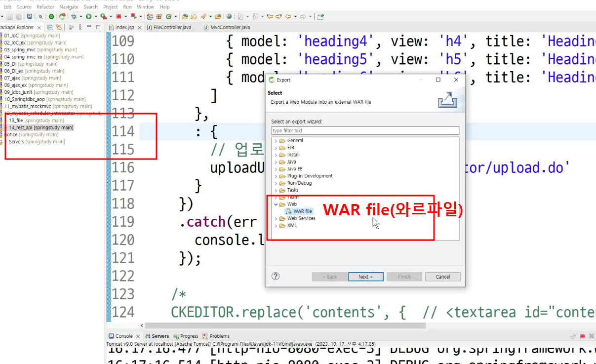Select the Java folder in wizard list

(x=288, y=162)
